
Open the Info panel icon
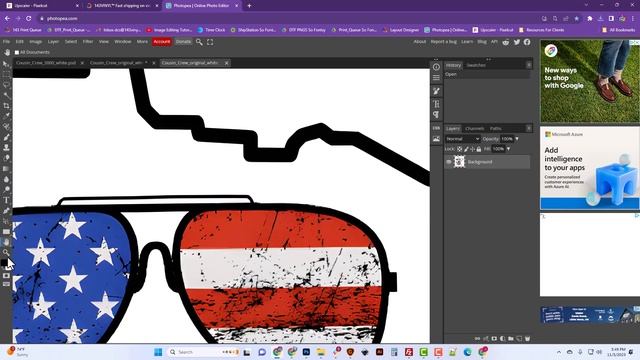436,67
